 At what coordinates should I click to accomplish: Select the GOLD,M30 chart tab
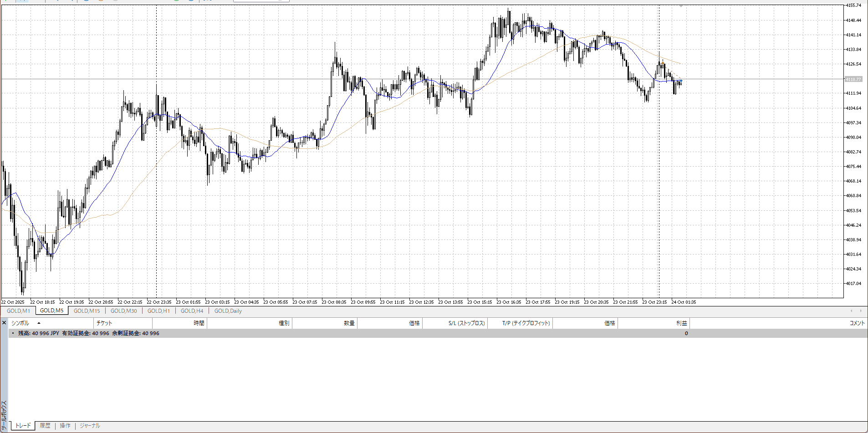(x=123, y=311)
